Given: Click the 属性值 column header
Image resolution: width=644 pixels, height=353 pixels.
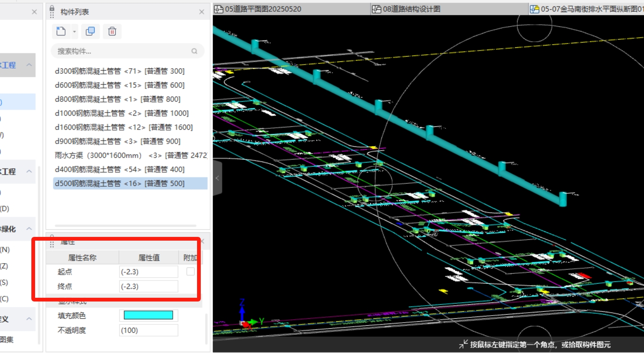Looking at the screenshot, I should pos(149,257).
